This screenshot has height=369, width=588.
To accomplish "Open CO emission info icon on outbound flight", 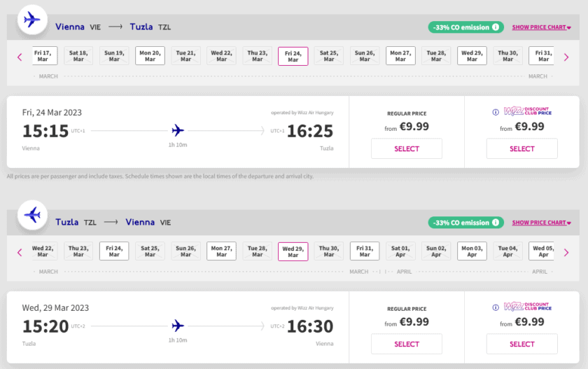I will coord(496,27).
